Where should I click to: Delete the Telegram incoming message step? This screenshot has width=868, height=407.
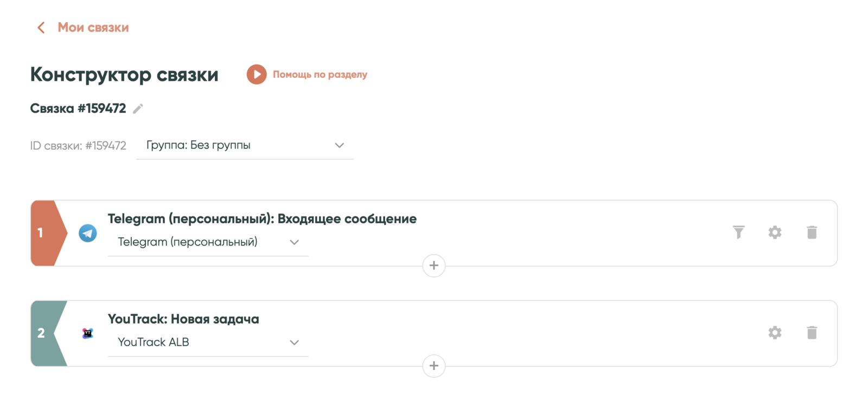point(812,232)
